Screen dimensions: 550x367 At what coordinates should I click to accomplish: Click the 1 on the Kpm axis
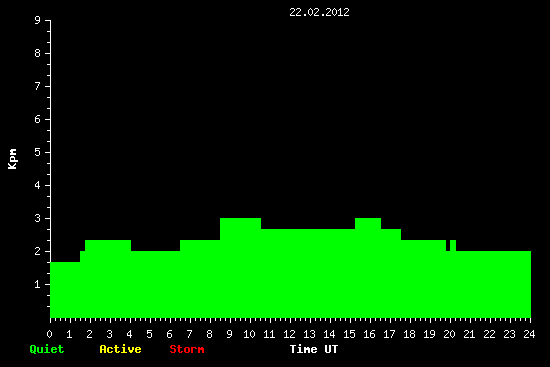[38, 284]
